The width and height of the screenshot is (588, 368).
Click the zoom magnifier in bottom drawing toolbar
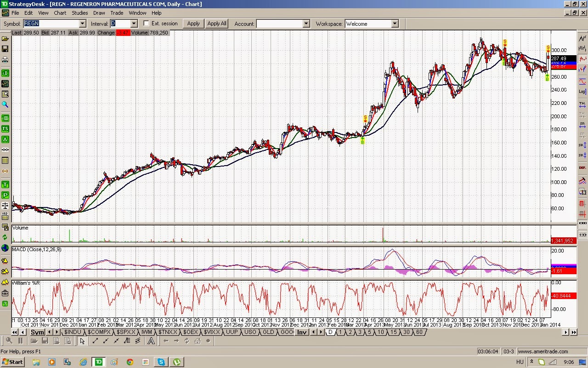(9, 341)
